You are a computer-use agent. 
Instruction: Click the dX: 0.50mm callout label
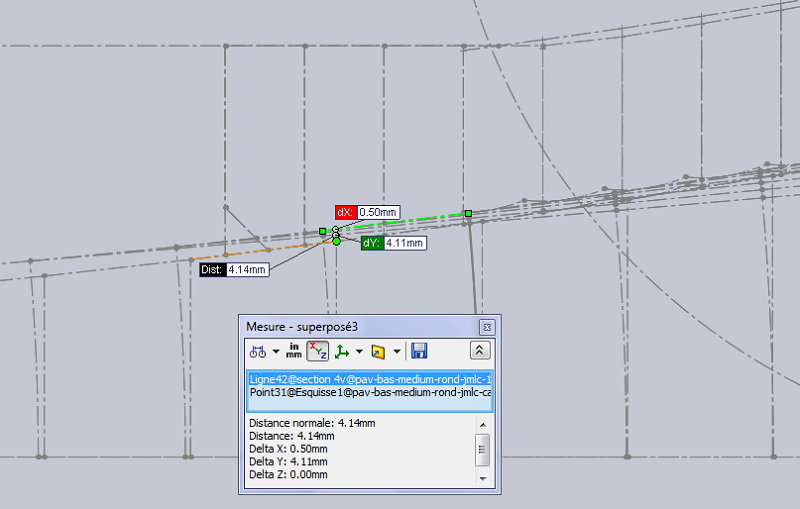click(367, 212)
